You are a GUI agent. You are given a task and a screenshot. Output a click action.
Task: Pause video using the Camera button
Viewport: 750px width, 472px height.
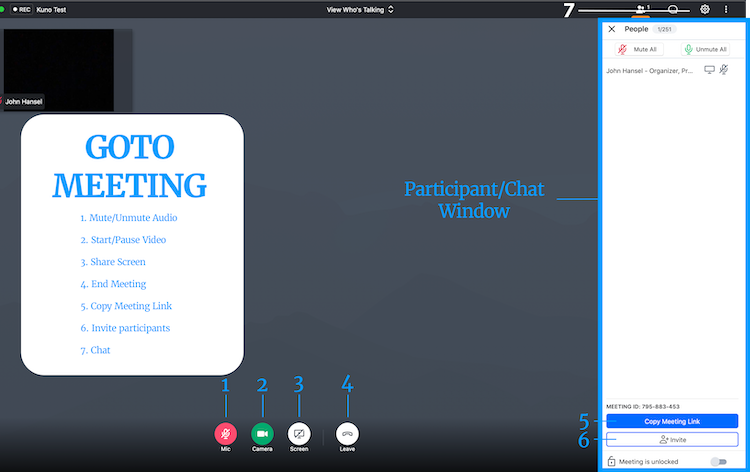(x=262, y=434)
